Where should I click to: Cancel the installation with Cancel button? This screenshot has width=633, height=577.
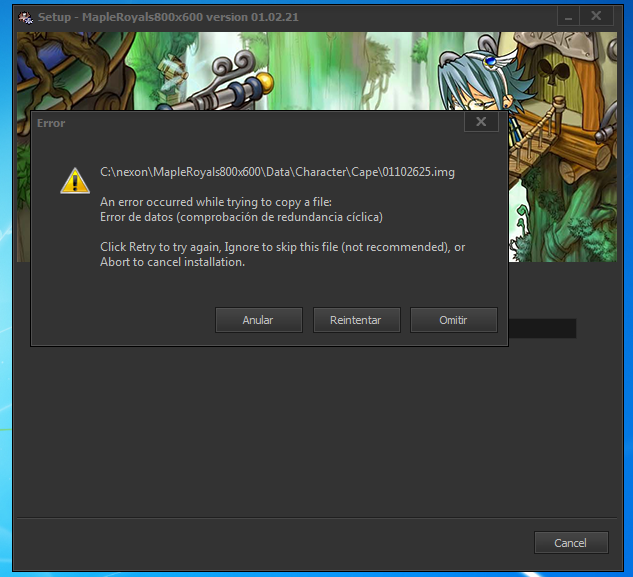pyautogui.click(x=570, y=543)
